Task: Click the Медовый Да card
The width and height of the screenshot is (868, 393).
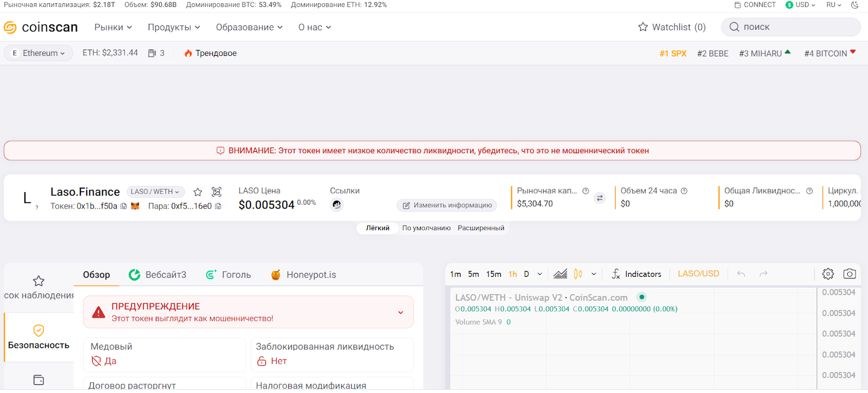Action: point(164,354)
